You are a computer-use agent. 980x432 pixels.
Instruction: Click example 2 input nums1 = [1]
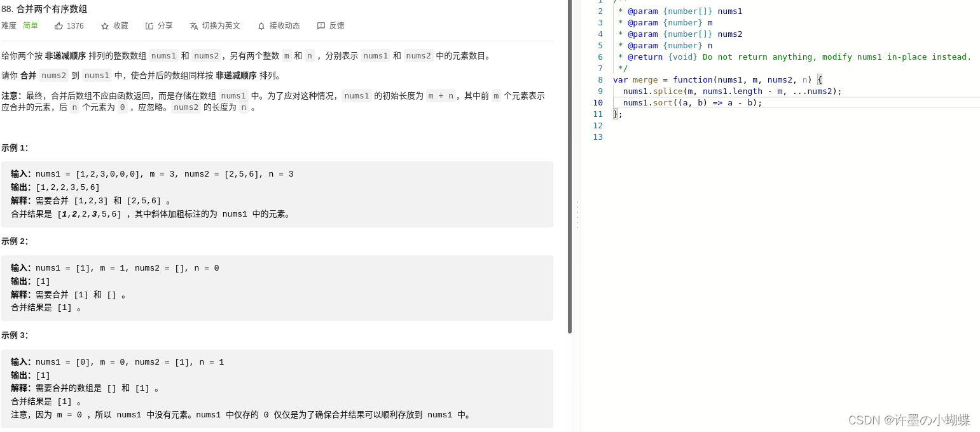pos(114,268)
